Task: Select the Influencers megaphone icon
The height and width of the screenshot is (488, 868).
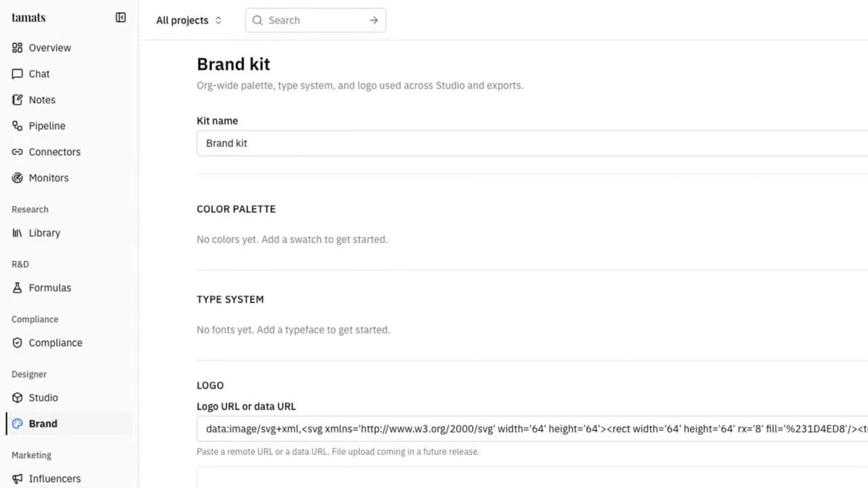Action: click(18, 479)
